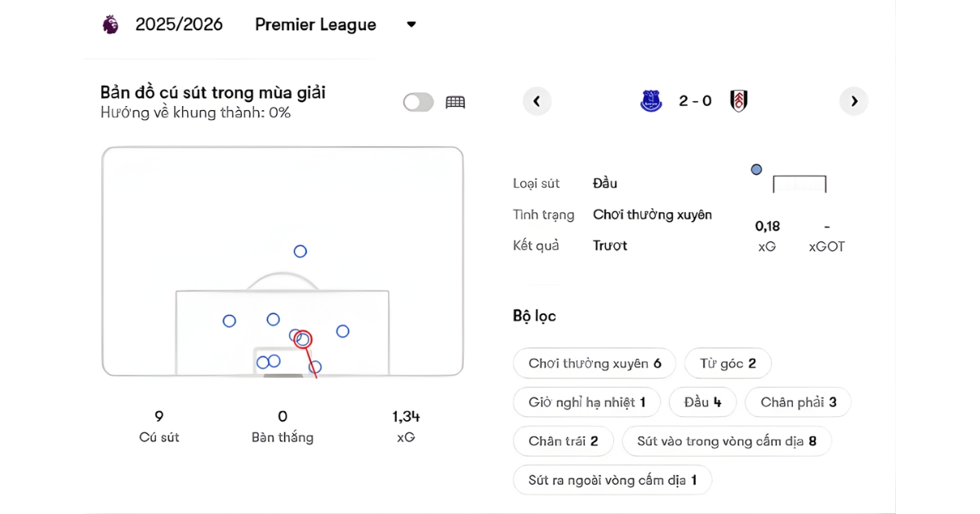Go to next match with right arrow
The width and height of the screenshot is (980, 514).
click(853, 101)
